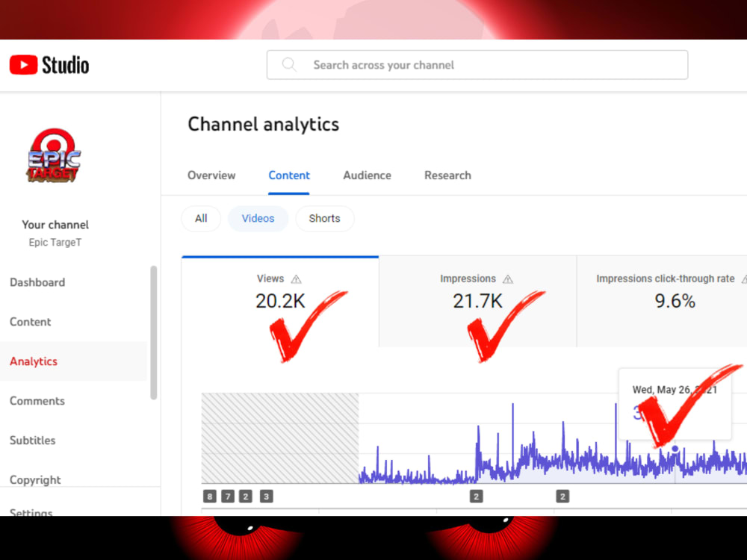
Task: Click the warning icon next to Views
Action: pos(296,279)
